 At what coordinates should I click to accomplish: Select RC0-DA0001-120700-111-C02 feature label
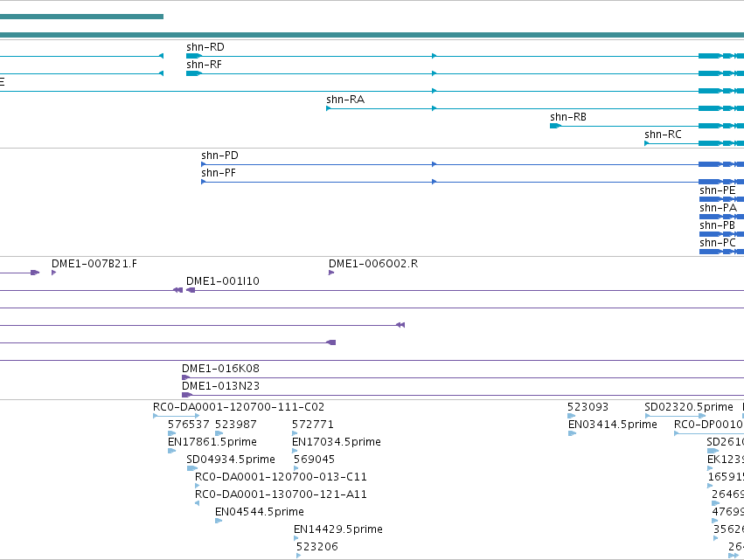pos(239,407)
